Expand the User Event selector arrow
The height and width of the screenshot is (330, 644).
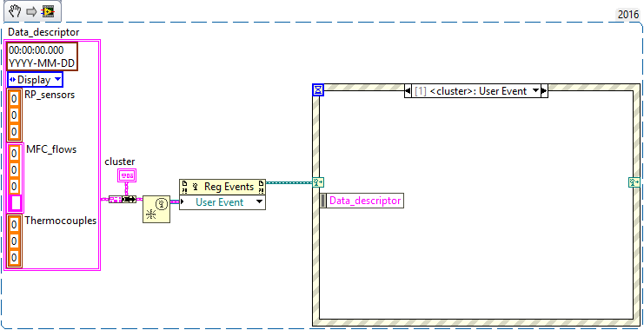click(x=259, y=202)
